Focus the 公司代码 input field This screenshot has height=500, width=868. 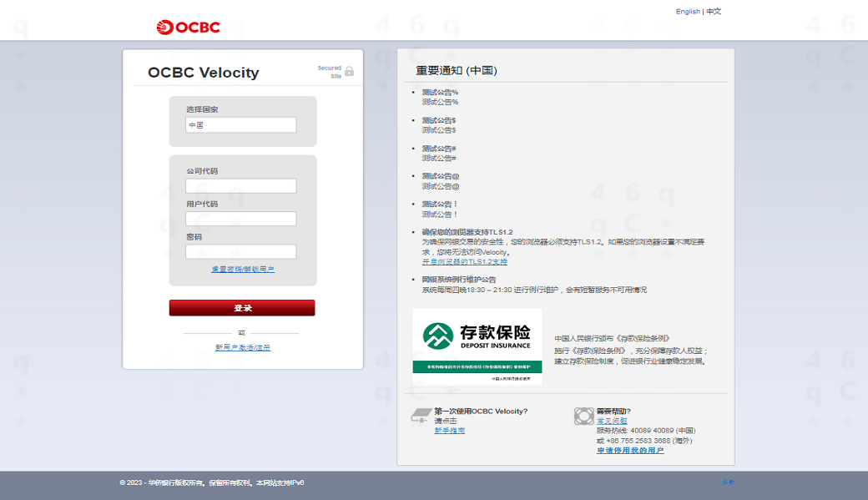point(241,186)
